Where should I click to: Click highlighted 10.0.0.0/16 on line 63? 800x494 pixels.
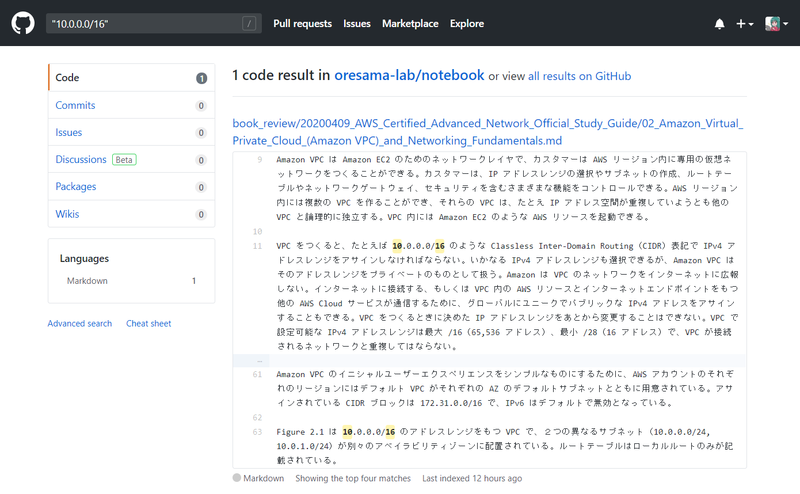click(x=368, y=432)
